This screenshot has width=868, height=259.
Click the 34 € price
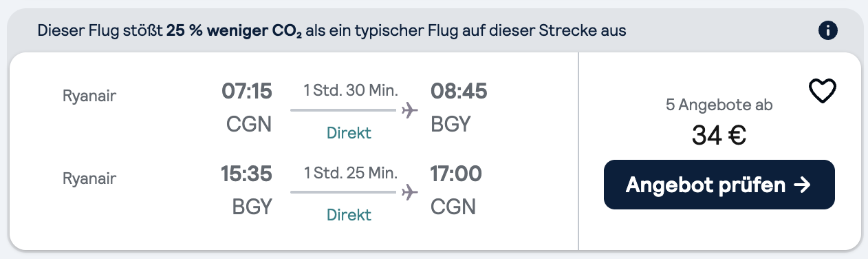pyautogui.click(x=719, y=135)
